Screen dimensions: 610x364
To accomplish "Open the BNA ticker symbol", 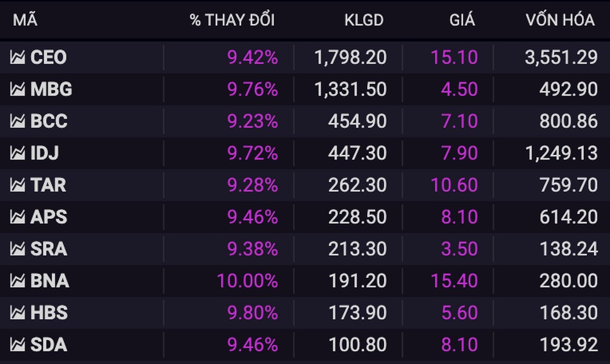I will (x=50, y=282).
